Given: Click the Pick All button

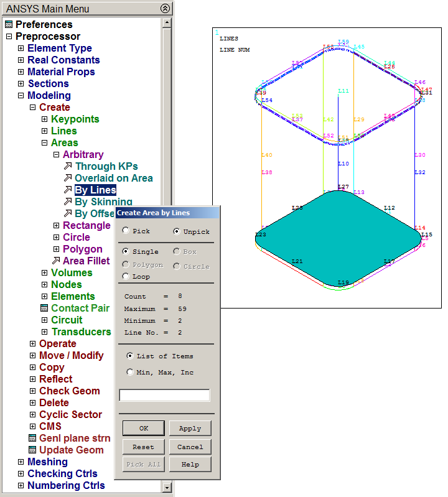Looking at the screenshot, I should coord(144,465).
